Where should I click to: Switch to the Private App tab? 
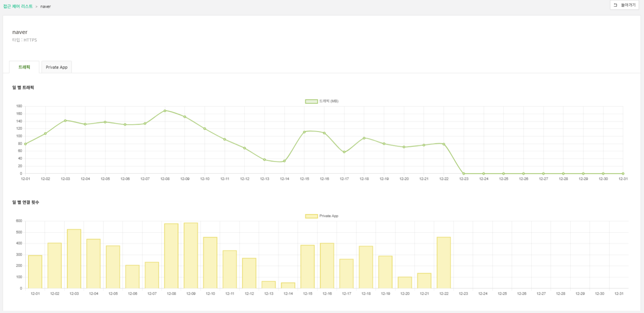point(57,67)
